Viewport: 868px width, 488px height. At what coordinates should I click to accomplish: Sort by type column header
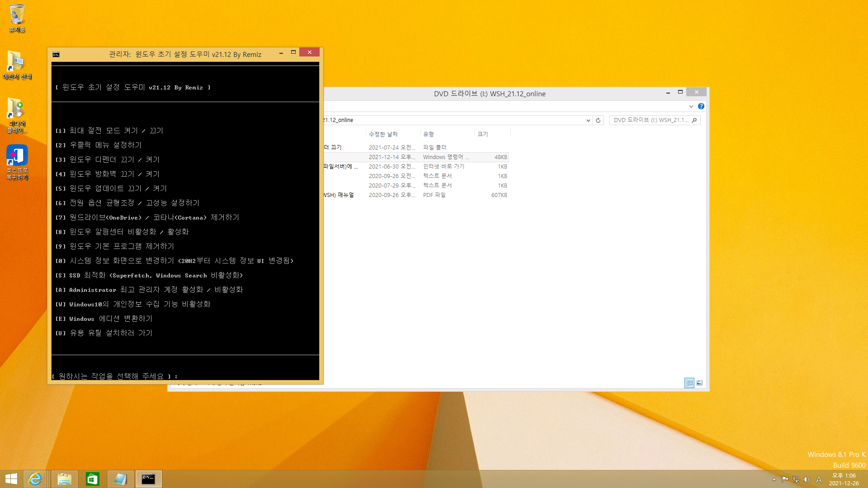tap(447, 134)
